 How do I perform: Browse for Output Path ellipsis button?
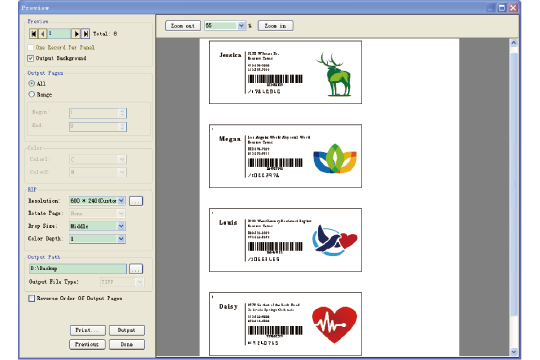[x=136, y=269]
